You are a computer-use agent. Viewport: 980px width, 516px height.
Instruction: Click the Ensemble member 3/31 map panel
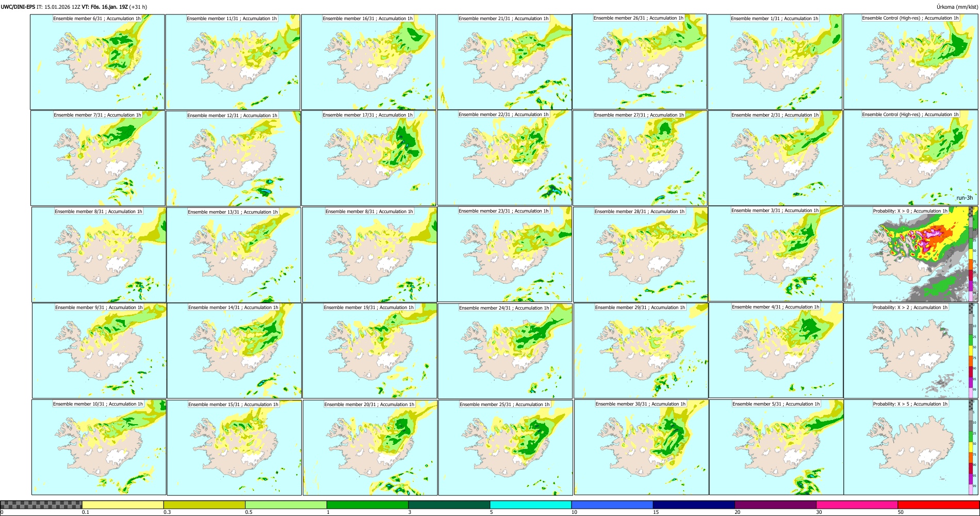775,253
